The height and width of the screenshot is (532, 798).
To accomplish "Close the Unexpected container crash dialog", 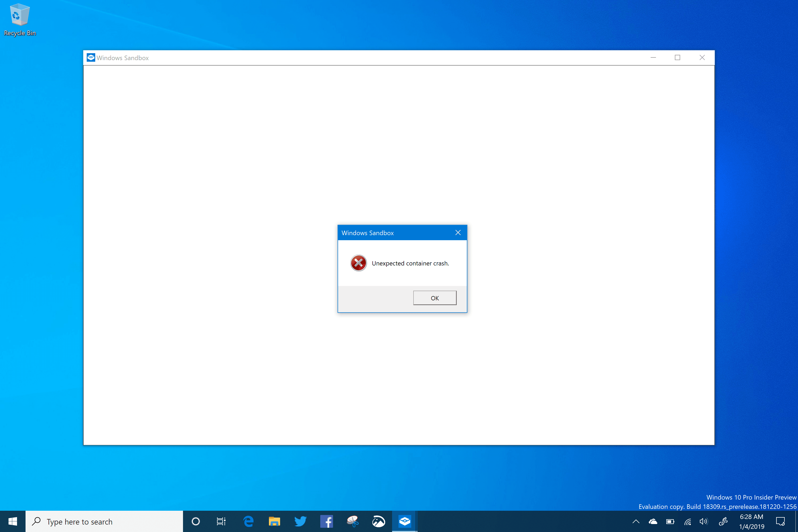I will coord(458,233).
